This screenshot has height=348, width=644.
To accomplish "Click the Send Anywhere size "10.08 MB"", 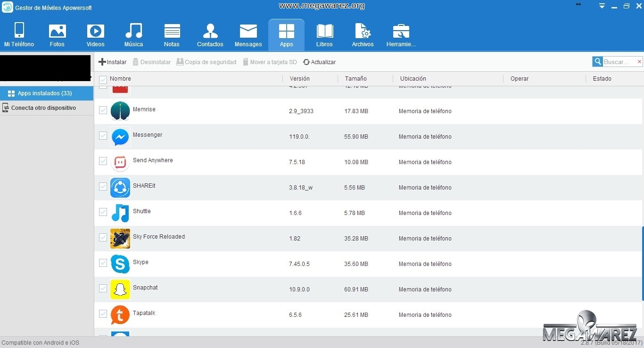I will [x=356, y=162].
